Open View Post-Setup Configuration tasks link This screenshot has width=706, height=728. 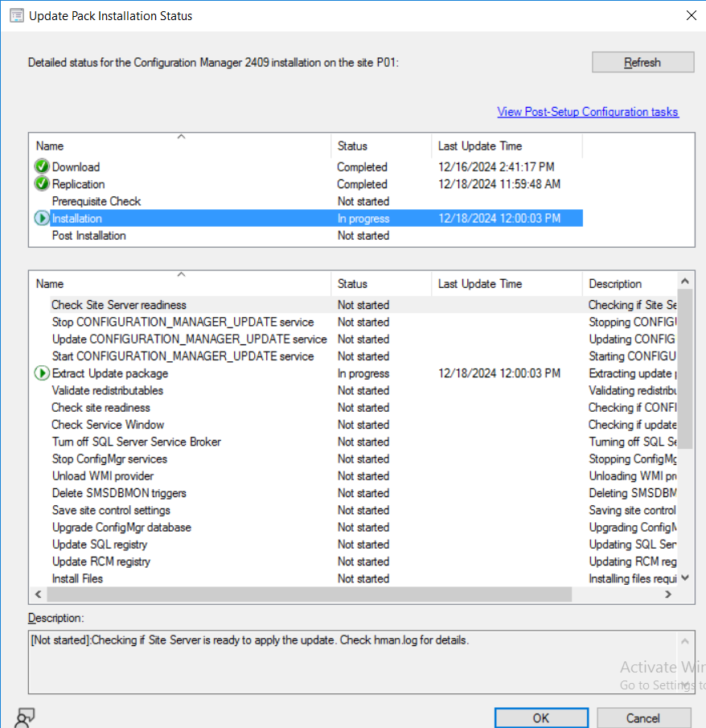coord(588,112)
